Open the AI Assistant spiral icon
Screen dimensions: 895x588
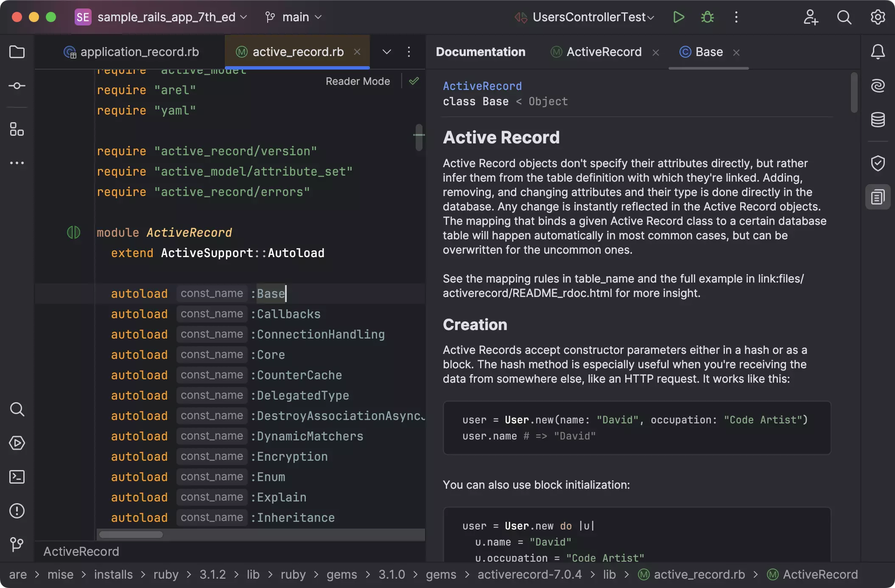click(878, 86)
